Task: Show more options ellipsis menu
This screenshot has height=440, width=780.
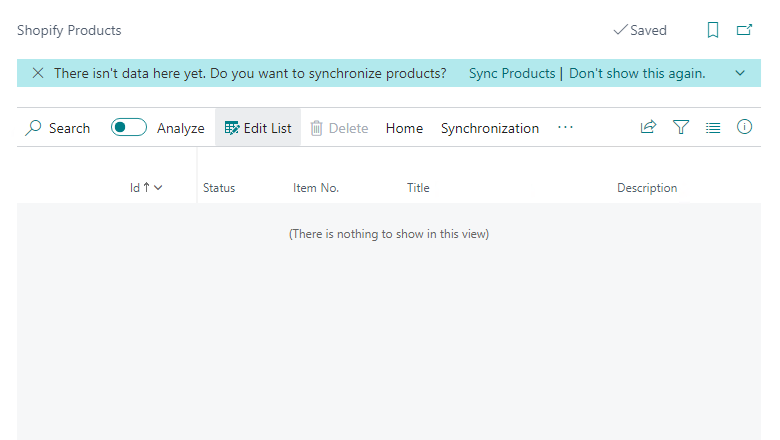Action: [565, 127]
